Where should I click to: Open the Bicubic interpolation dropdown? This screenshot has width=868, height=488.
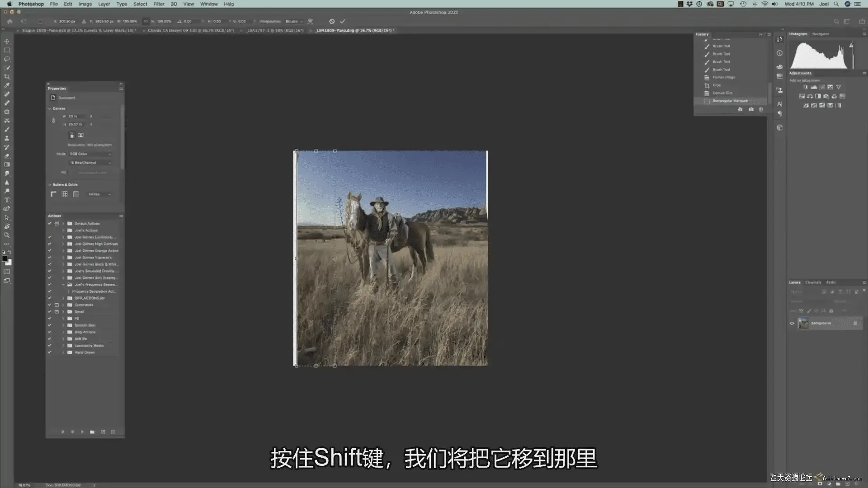point(294,21)
